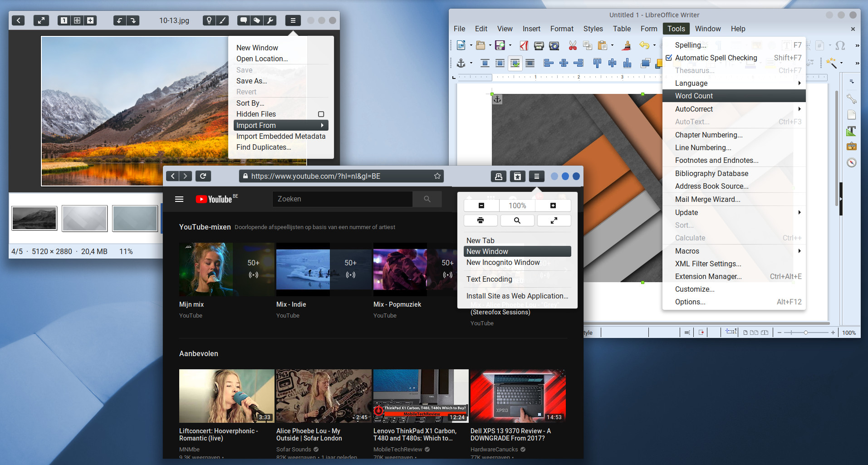Add a comment to the image
Image resolution: width=868 pixels, height=465 pixels.
244,20
